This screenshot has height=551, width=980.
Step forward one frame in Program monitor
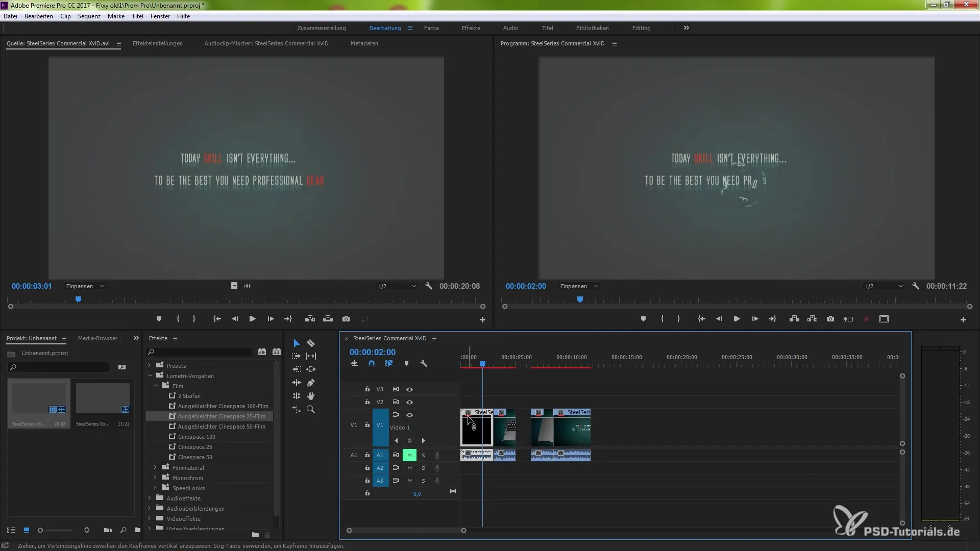tap(755, 319)
